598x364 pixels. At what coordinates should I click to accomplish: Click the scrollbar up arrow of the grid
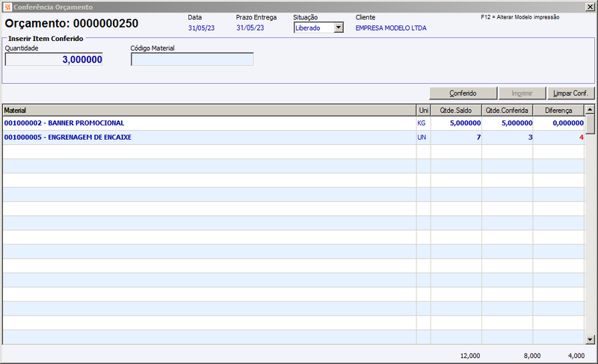590,109
